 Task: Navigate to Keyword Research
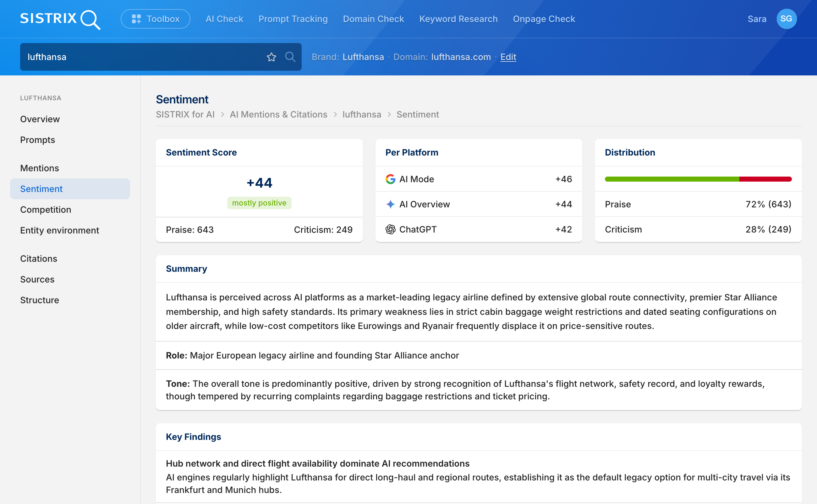click(458, 19)
